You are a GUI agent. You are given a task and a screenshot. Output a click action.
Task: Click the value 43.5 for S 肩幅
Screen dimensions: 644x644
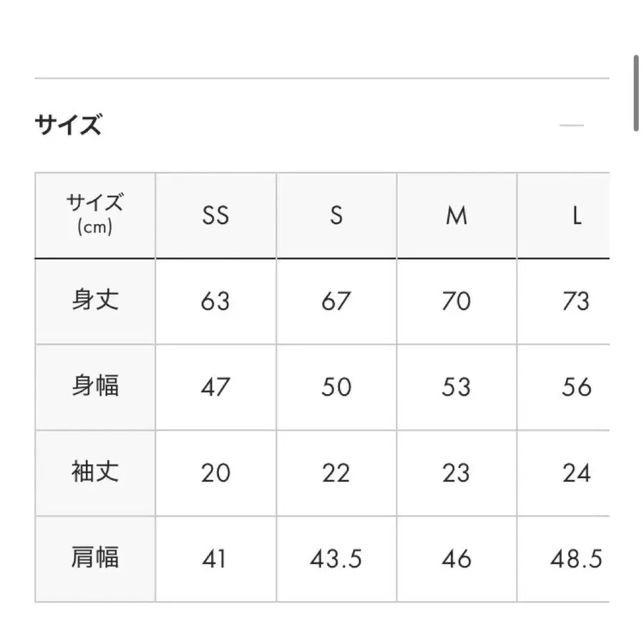click(x=336, y=559)
